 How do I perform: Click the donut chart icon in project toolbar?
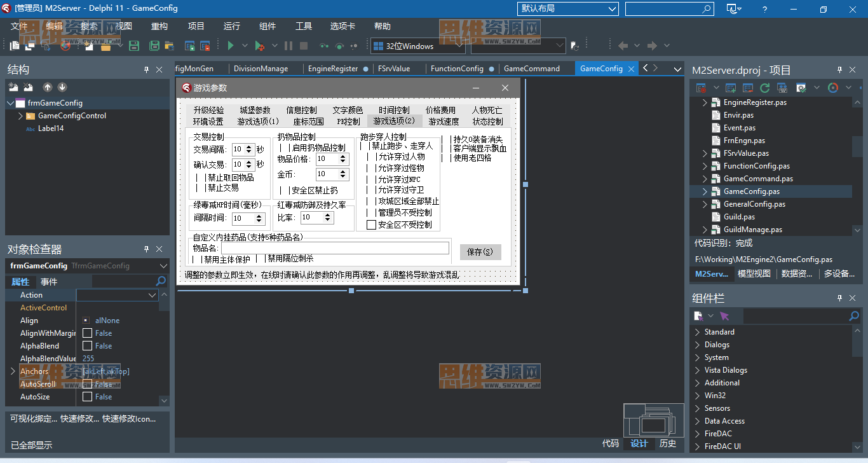[833, 88]
